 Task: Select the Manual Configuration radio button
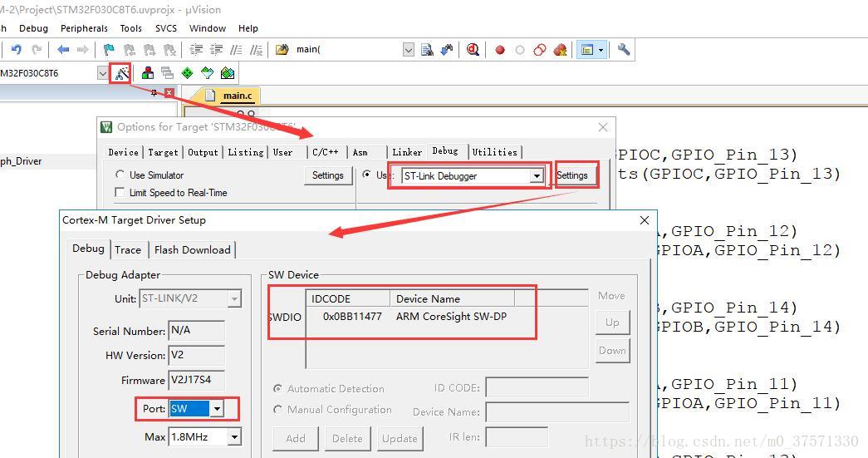(278, 410)
